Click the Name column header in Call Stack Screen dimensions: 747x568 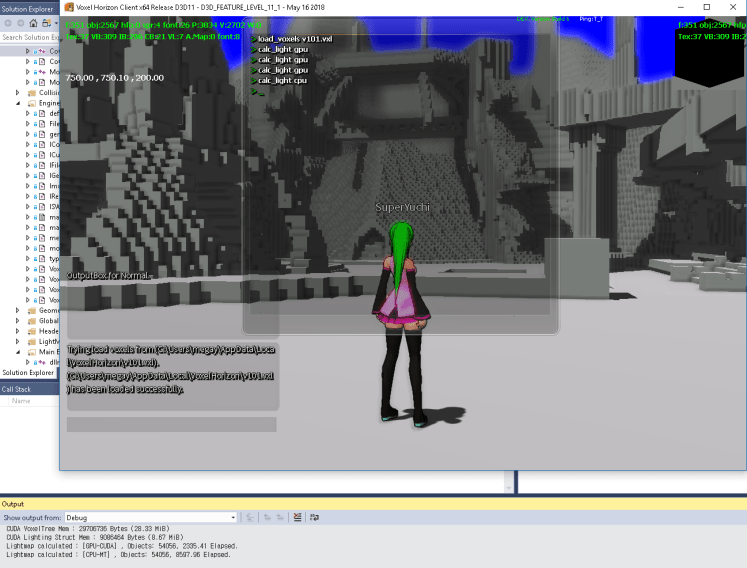tap(21, 401)
